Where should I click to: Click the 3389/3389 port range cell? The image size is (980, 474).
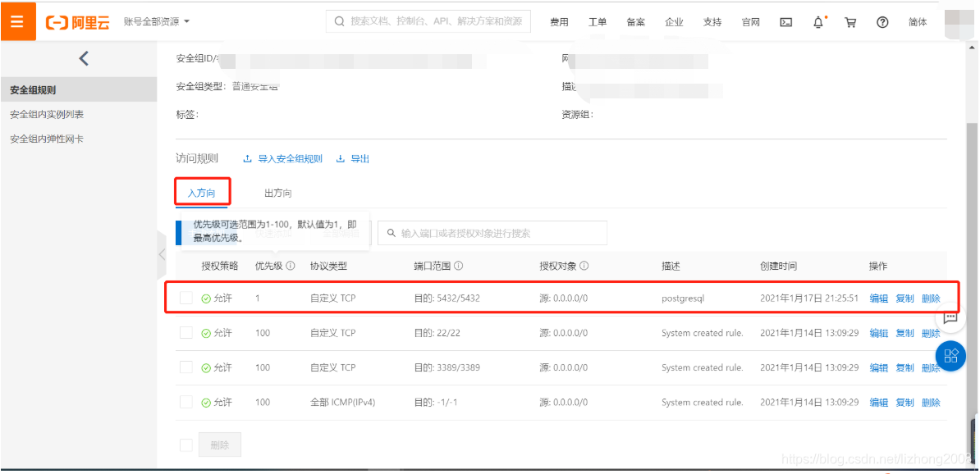[446, 368]
